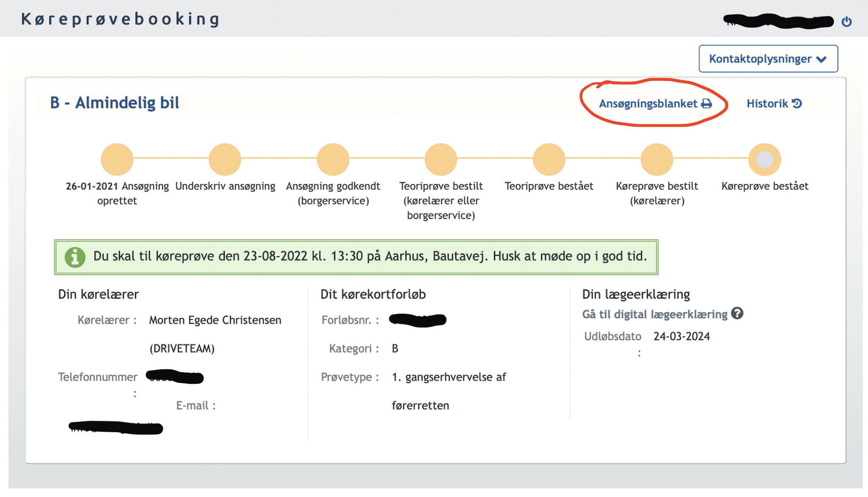Open the Ansøgningsblanket link
The height and width of the screenshot is (497, 868).
point(648,104)
